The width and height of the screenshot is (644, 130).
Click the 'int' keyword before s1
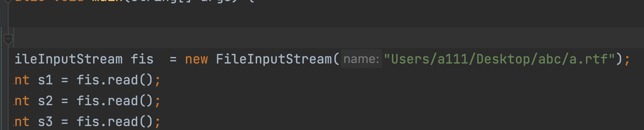pos(22,80)
